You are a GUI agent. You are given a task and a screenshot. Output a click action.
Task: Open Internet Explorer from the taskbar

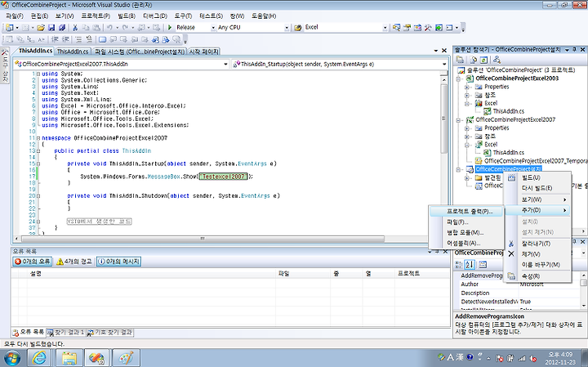pyautogui.click(x=39, y=358)
